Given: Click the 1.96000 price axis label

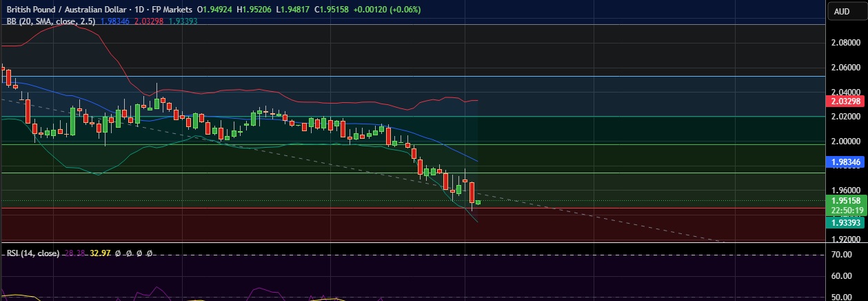Looking at the screenshot, I should (847, 191).
